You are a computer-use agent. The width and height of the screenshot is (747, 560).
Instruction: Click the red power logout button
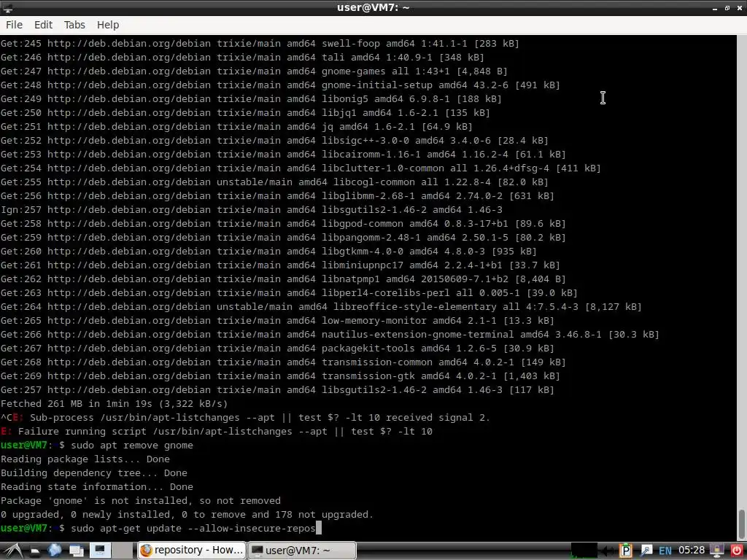tap(737, 551)
